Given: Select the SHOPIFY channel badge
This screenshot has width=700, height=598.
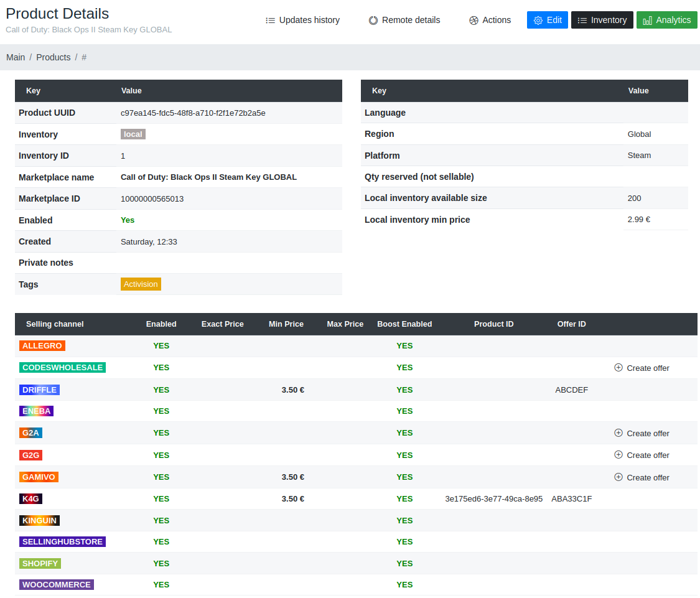Looking at the screenshot, I should coord(40,563).
